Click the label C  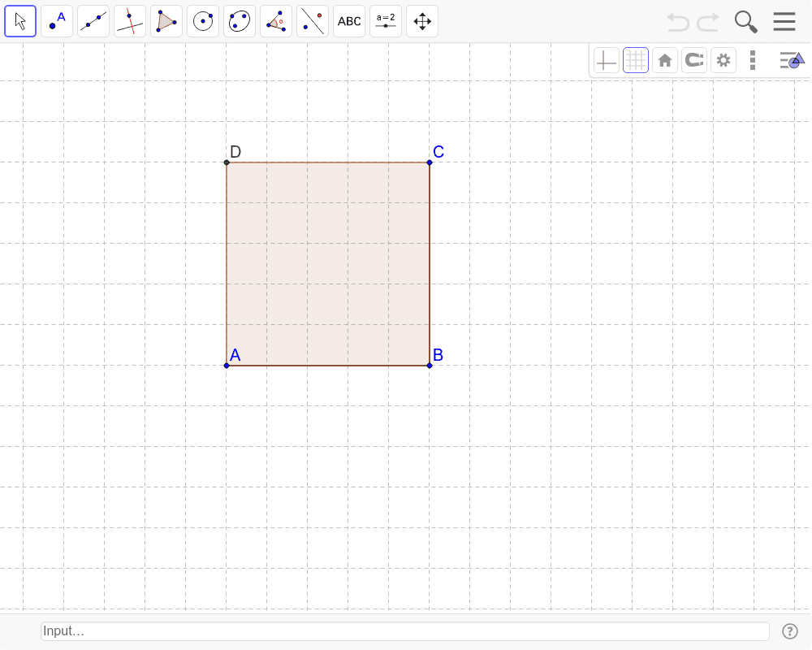point(438,152)
